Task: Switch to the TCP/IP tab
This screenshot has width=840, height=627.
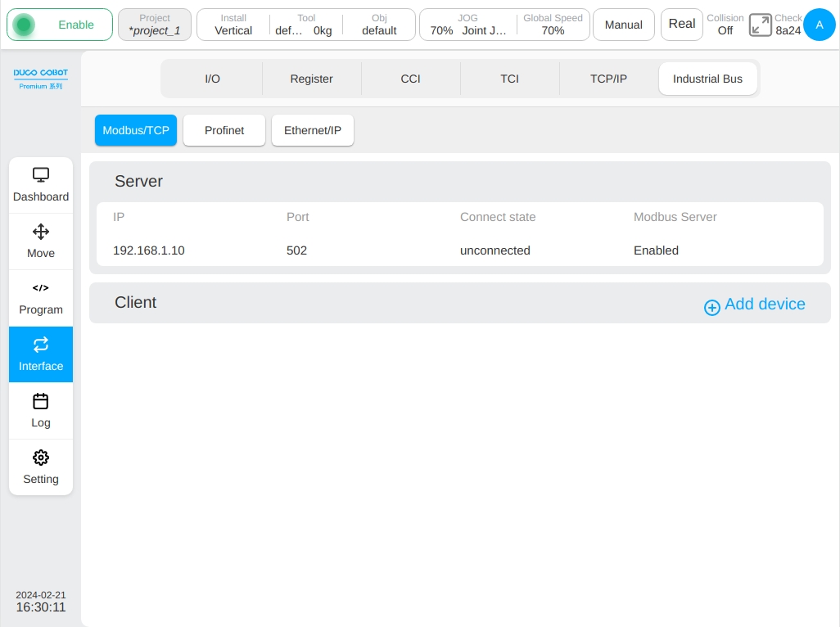Action: pyautogui.click(x=608, y=79)
